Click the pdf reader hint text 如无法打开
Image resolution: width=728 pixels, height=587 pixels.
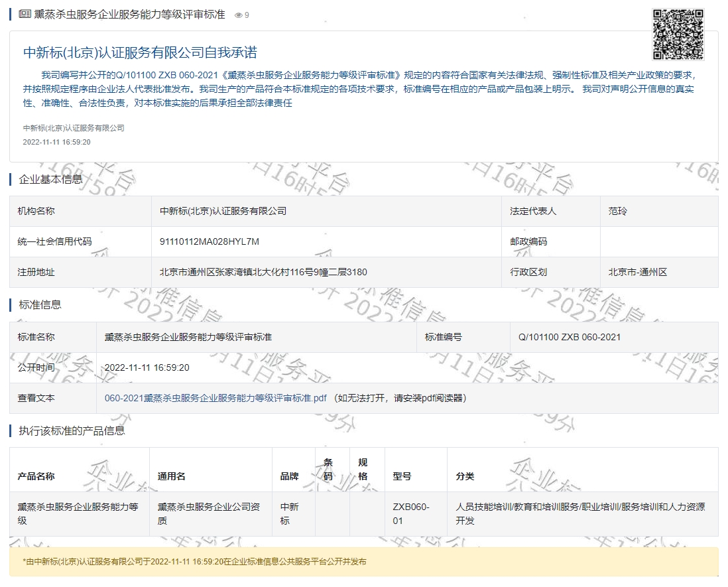pos(400,398)
